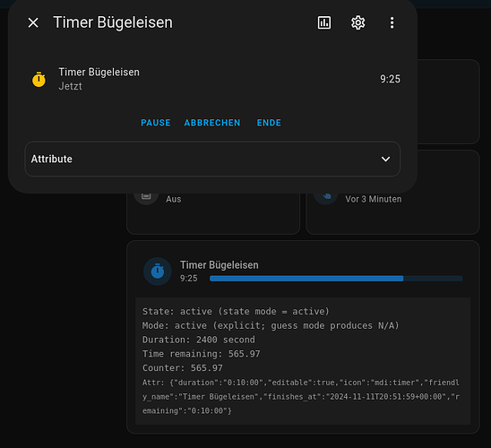491x448 pixels.
Task: Click the icon beside 'Aus' on card
Action: 146,196
